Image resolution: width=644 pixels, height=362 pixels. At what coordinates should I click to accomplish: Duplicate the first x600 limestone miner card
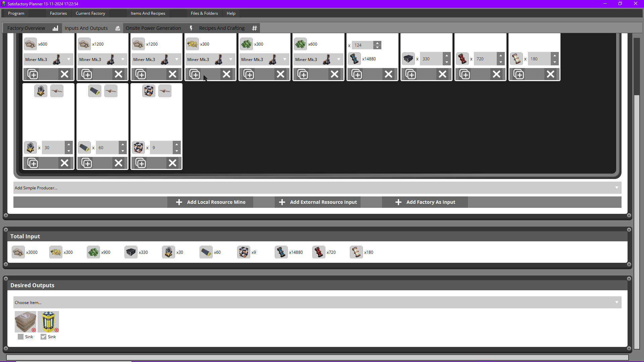point(33,74)
